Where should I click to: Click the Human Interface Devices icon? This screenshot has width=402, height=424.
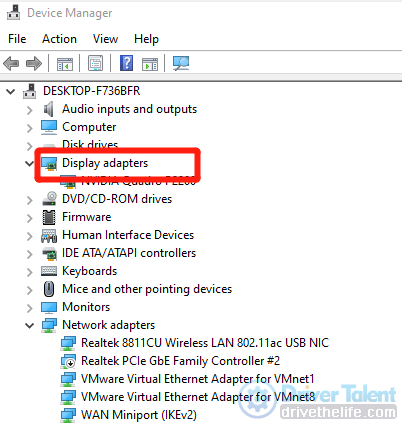coord(49,235)
